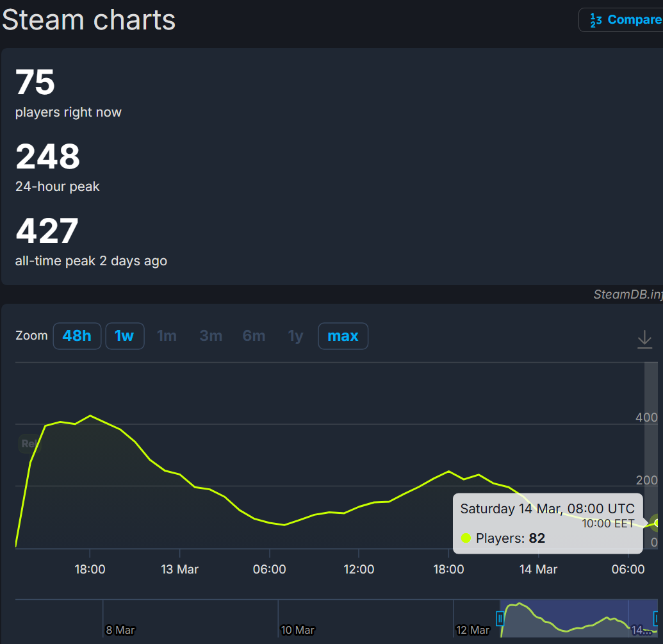Click the green Players dot in the tooltip
The height and width of the screenshot is (644, 663).
tap(466, 538)
